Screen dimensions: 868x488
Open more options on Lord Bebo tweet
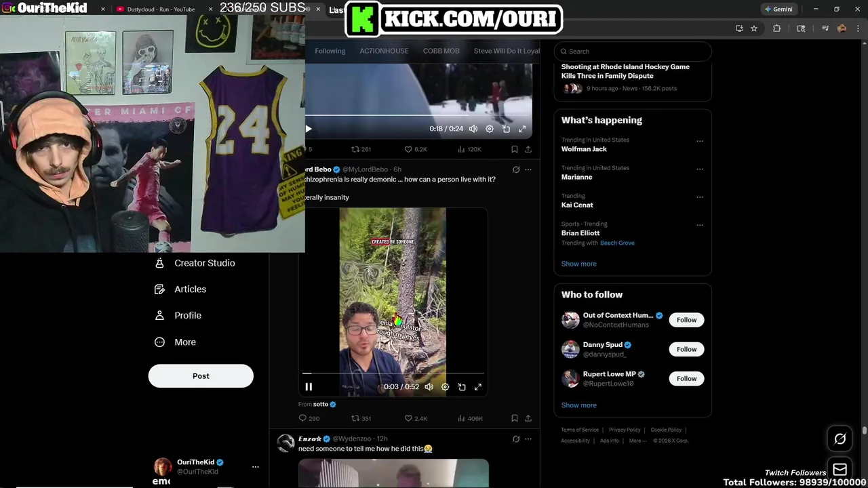click(528, 169)
